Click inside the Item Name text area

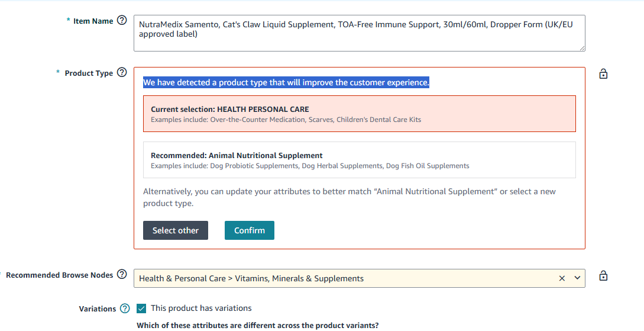point(360,33)
